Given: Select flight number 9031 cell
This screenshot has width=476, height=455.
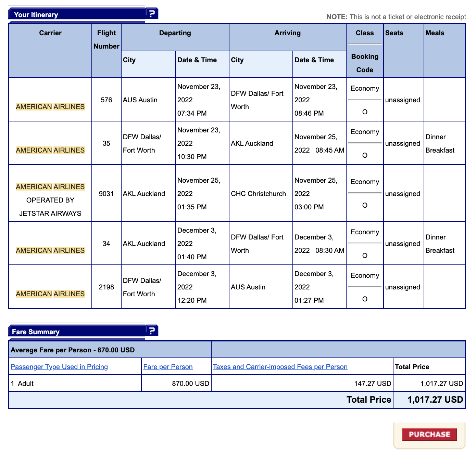Looking at the screenshot, I should pos(107,194).
